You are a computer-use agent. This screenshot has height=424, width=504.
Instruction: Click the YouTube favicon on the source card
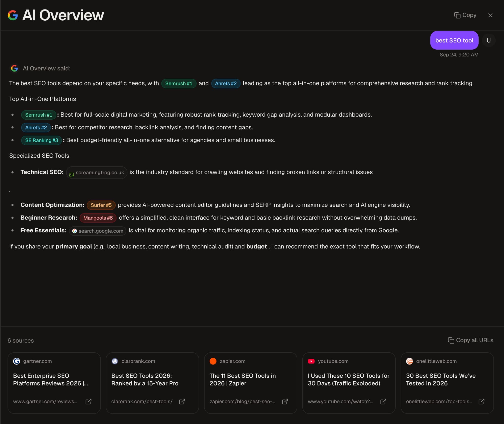point(311,361)
